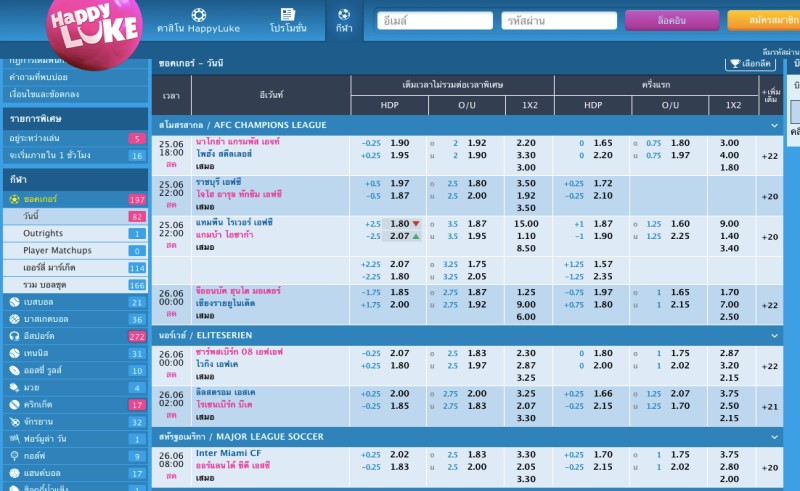Open in-play events item with count 5

pyautogui.click(x=76, y=138)
